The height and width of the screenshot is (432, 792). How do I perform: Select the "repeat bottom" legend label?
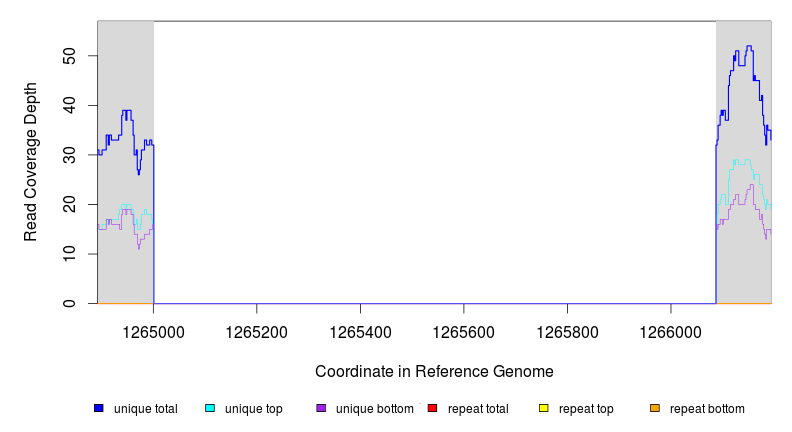point(707,409)
